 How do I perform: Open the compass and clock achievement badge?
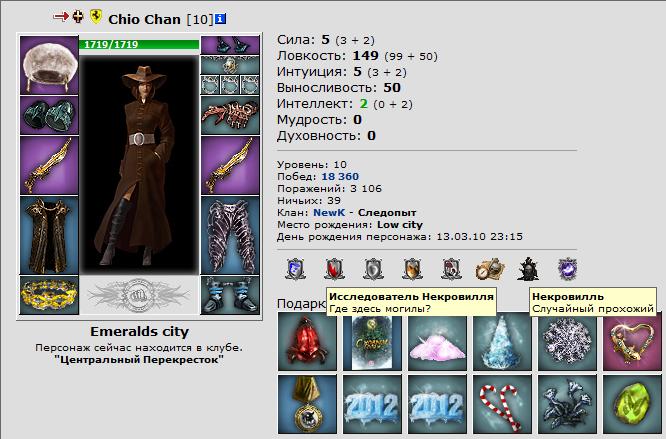click(x=490, y=269)
